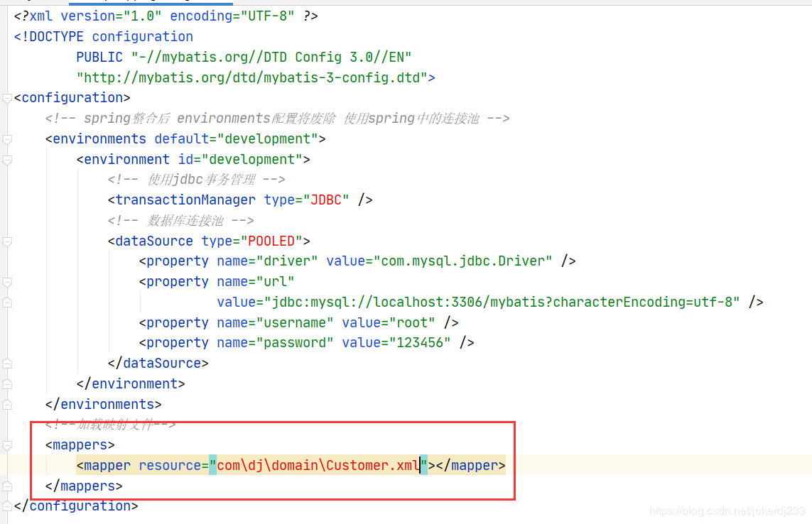Click the id="development" attribute value
Viewport: 812px width, 524px height.
[252, 160]
